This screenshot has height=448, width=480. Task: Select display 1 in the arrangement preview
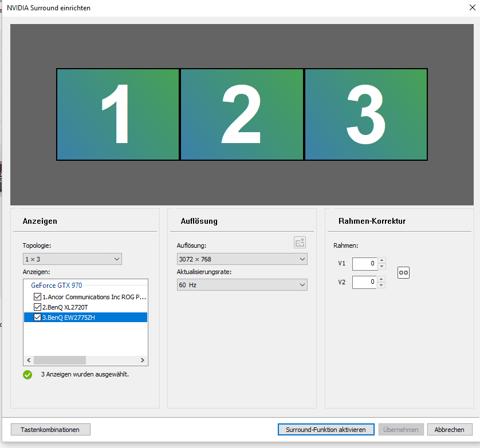(x=118, y=114)
